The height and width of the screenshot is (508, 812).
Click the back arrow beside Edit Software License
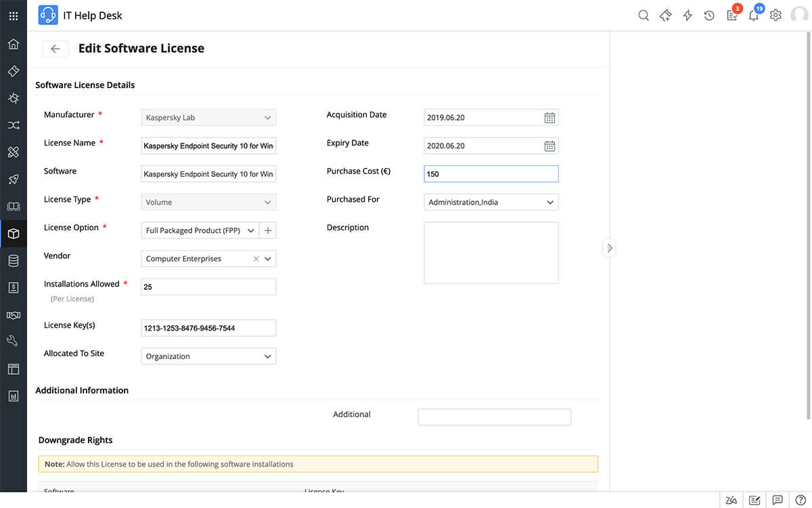[x=55, y=49]
